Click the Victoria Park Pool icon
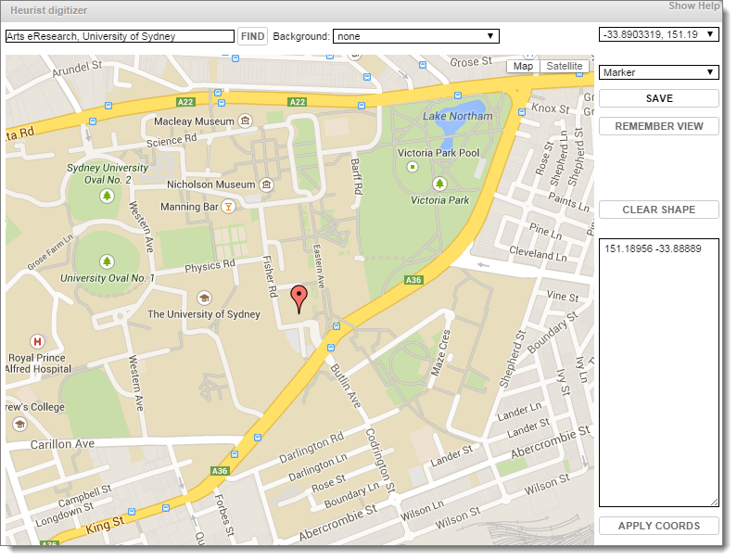This screenshot has height=560, width=737. pyautogui.click(x=413, y=167)
